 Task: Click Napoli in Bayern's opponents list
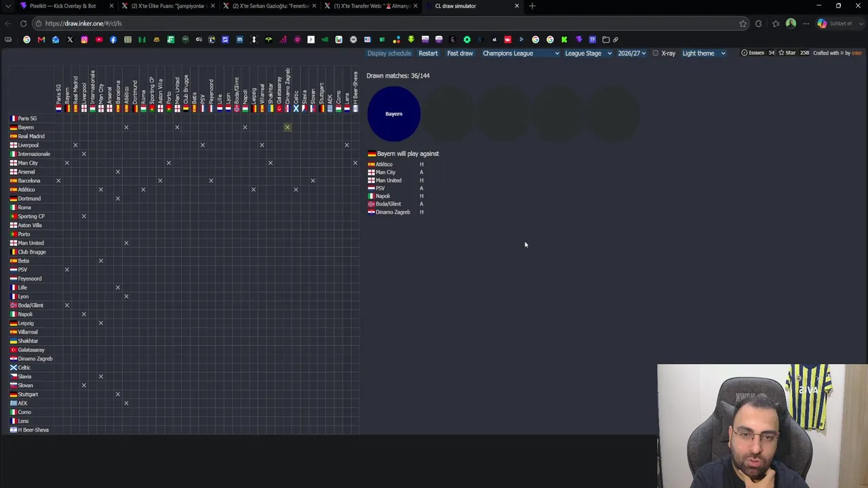click(379, 196)
